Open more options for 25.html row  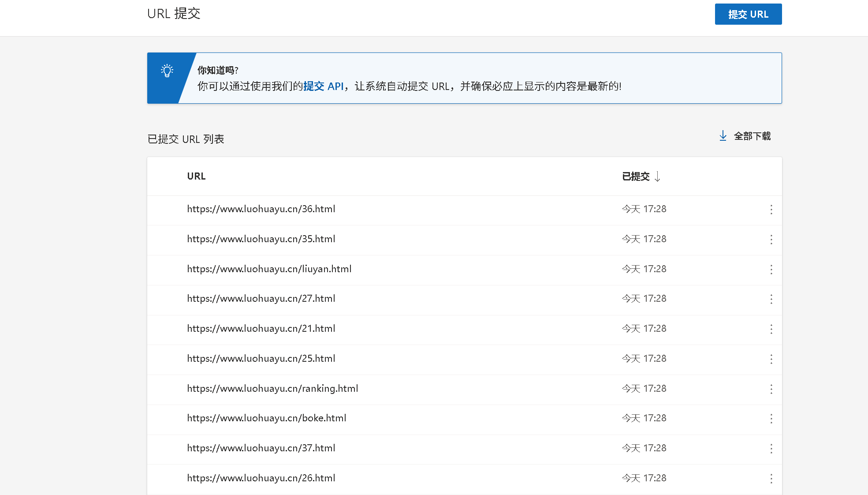[771, 359]
